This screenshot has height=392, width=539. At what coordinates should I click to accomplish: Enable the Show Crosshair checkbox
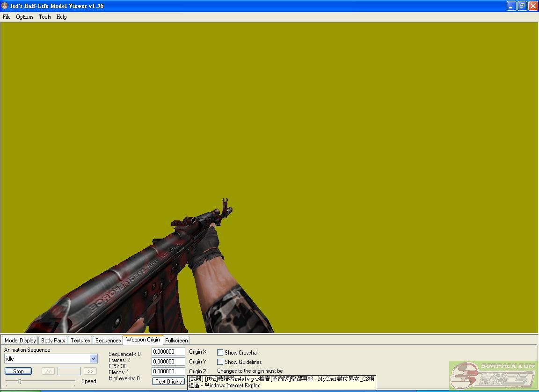click(220, 353)
